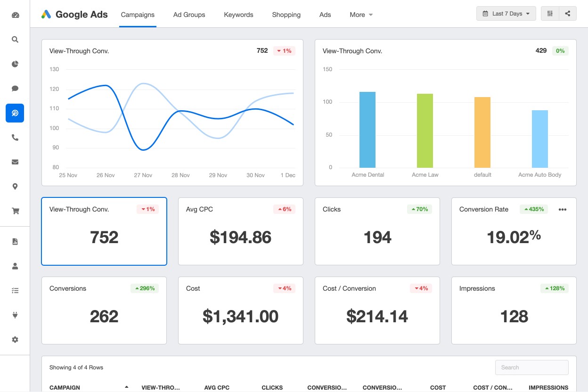The image size is (588, 392).
Task: Open the email envelope icon in sidebar
Action: tap(15, 162)
